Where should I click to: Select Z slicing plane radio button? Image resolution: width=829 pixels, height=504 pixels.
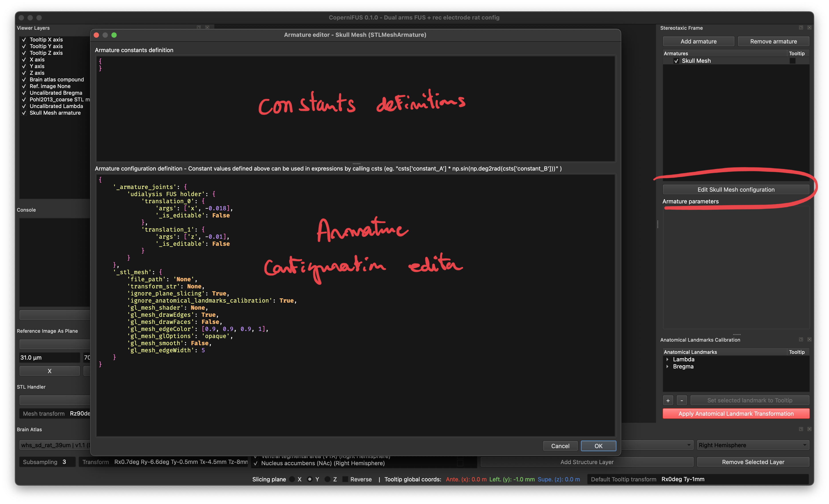(x=327, y=479)
